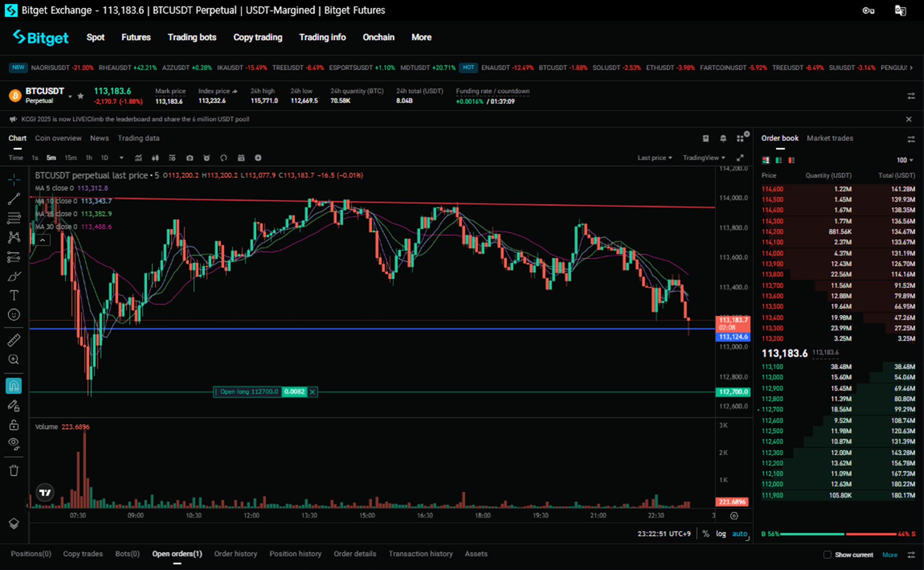Select the text annotation tool
The width and height of the screenshot is (924, 570).
14,295
